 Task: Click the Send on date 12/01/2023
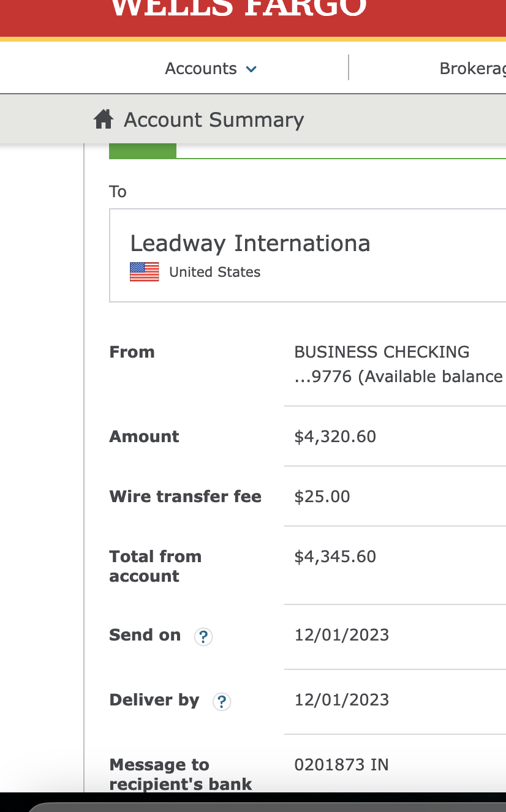342,635
